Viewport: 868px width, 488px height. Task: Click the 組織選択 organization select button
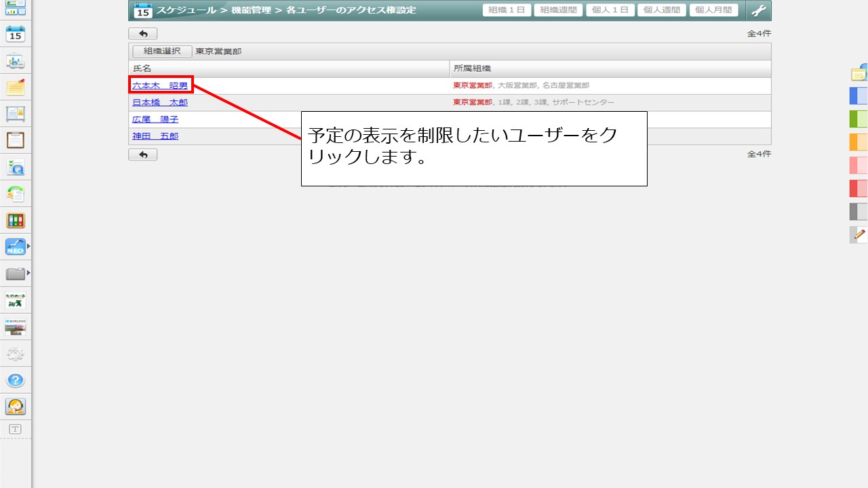click(x=162, y=51)
